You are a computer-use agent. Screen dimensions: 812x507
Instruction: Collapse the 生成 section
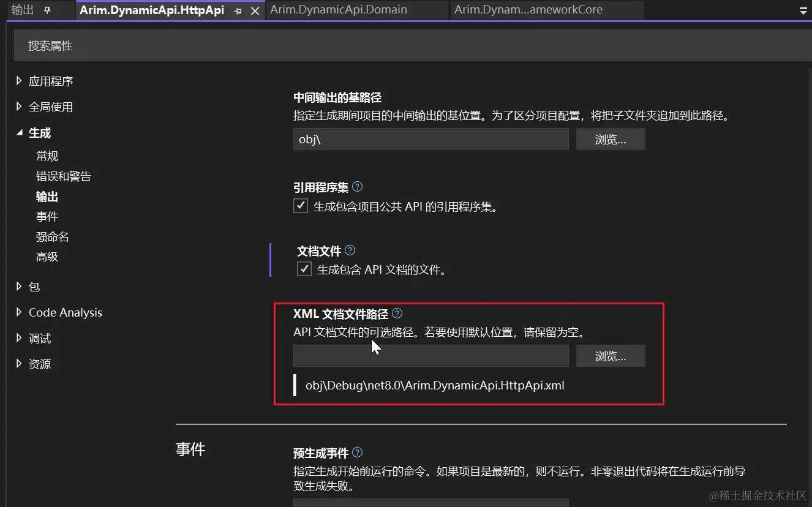(19, 132)
